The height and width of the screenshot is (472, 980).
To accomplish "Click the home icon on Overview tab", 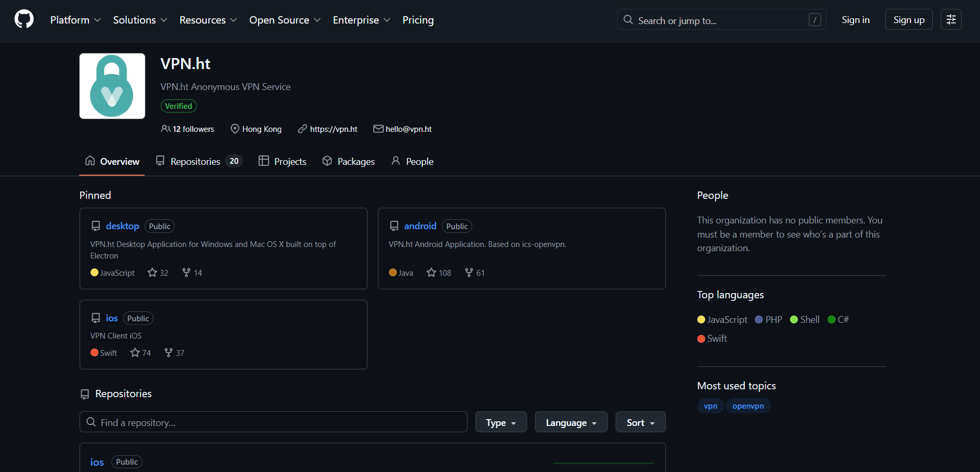I will tap(90, 161).
